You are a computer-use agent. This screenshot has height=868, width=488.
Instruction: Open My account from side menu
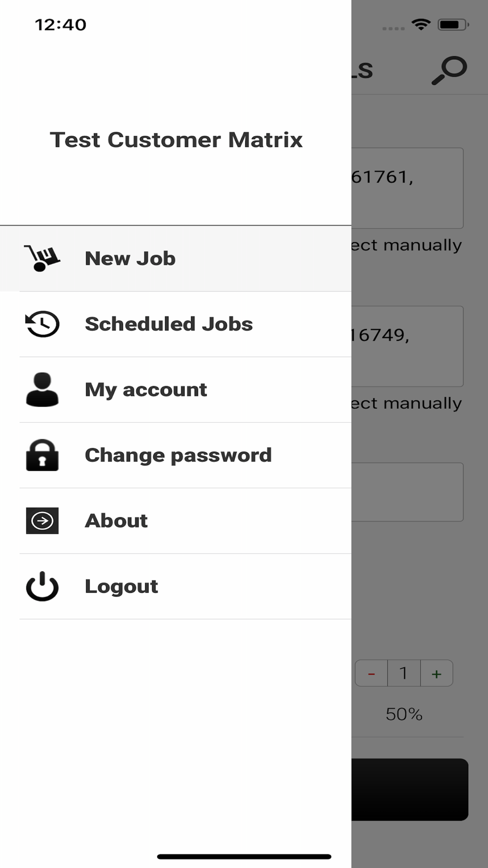145,390
